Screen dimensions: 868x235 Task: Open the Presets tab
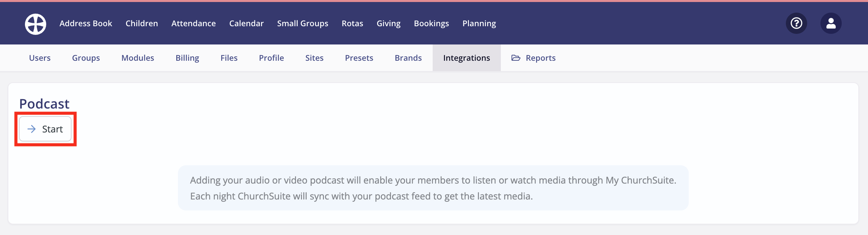pos(359,58)
